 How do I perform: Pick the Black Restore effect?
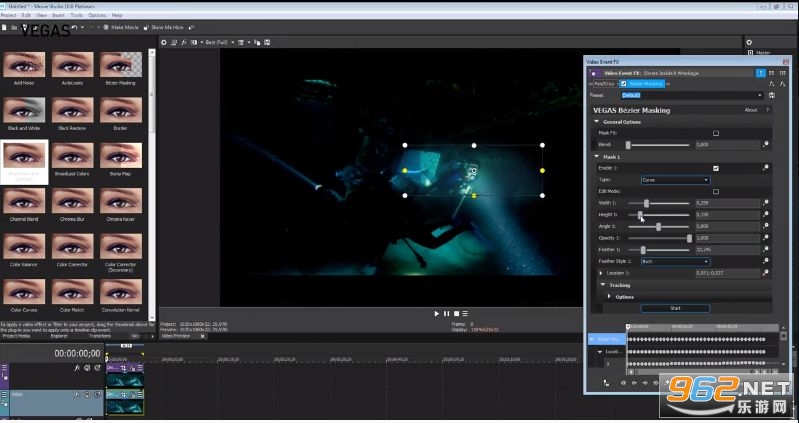pyautogui.click(x=72, y=110)
